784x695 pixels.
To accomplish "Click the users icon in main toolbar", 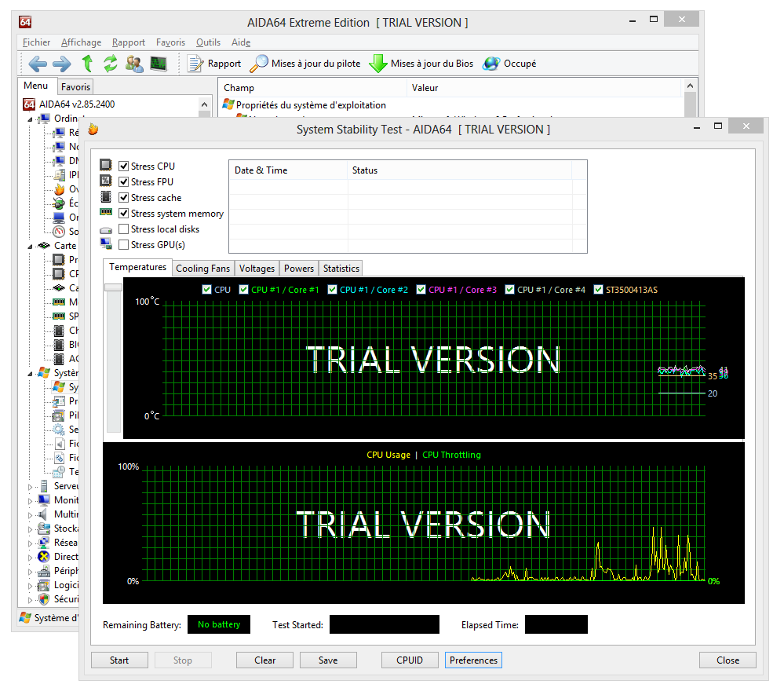I will [134, 64].
